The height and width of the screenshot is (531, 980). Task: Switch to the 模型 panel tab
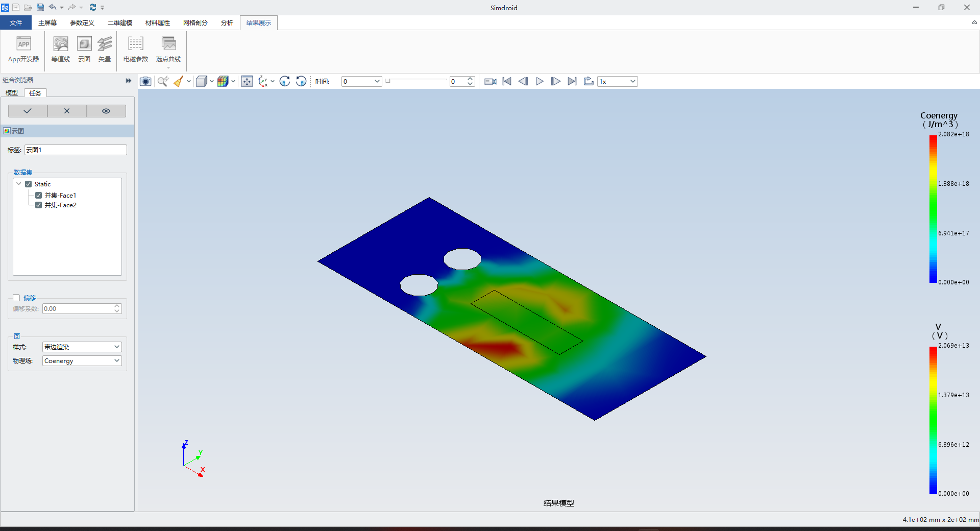[x=12, y=93]
